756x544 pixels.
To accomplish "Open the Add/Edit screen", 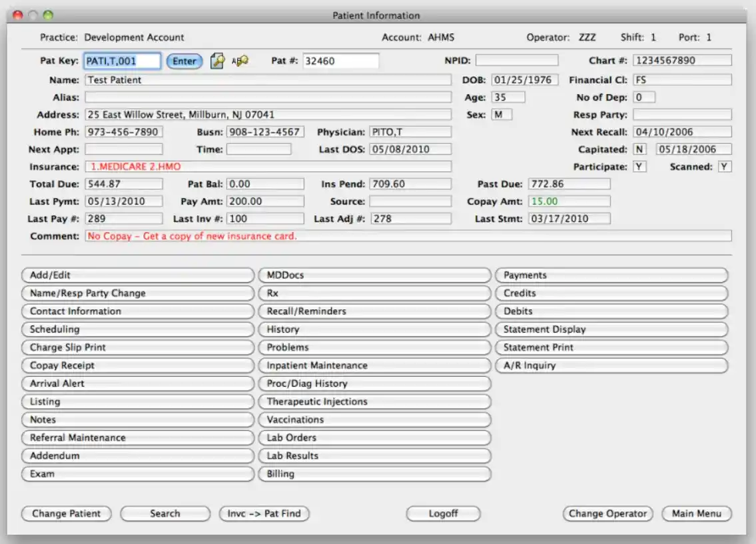I will [137, 275].
